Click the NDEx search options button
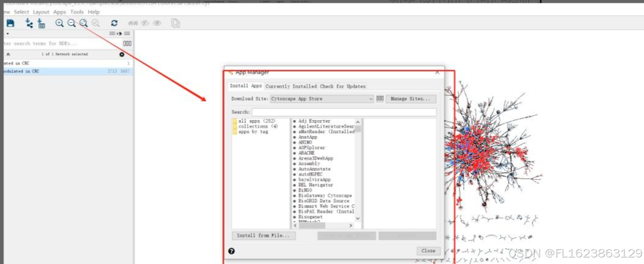The image size is (644, 264). tap(127, 44)
